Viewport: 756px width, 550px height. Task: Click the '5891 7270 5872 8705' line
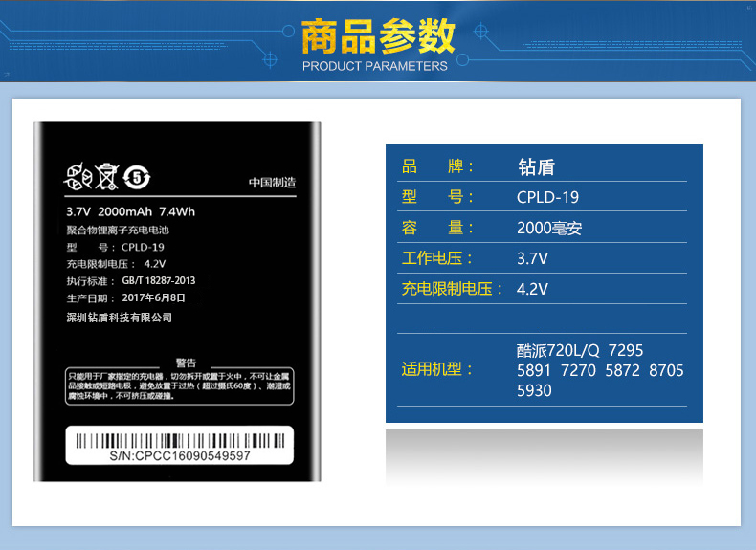(x=600, y=371)
